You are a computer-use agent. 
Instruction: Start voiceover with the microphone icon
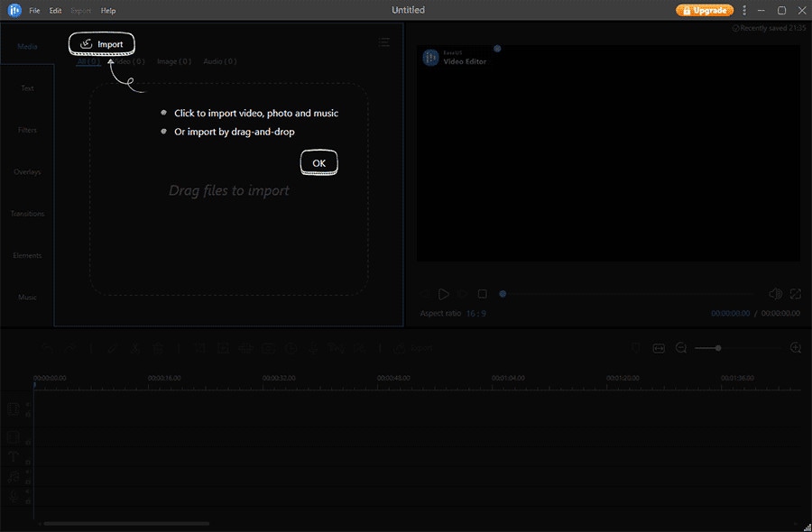[x=313, y=349]
